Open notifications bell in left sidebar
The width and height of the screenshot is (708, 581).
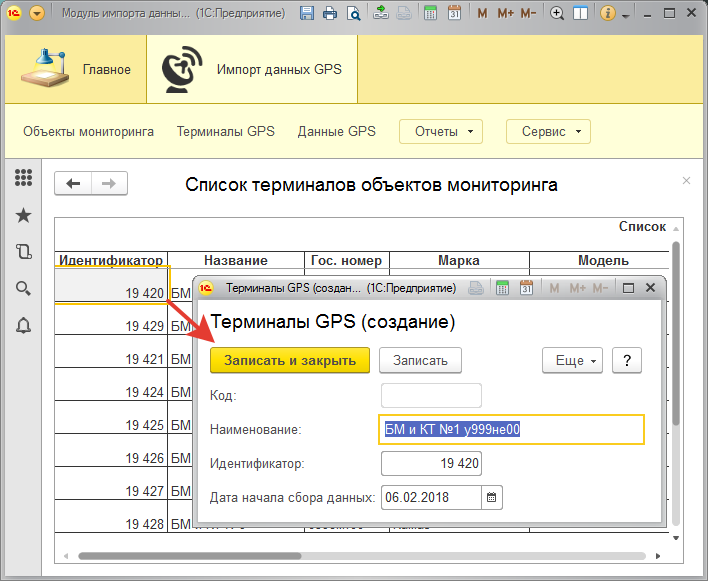tap(23, 325)
